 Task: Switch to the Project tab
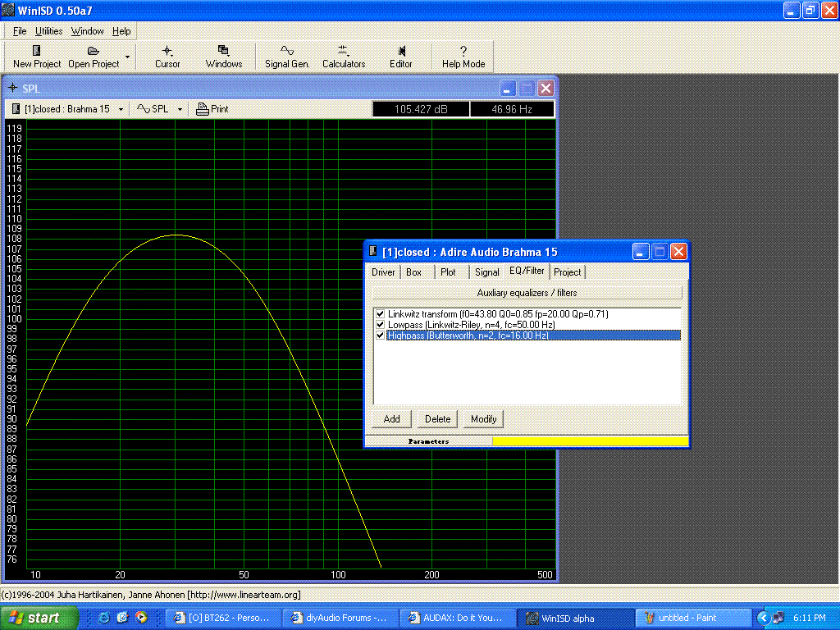coord(568,272)
